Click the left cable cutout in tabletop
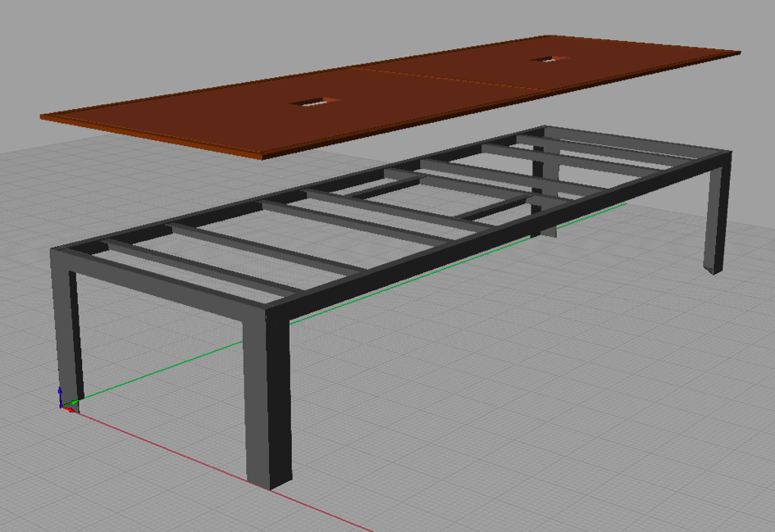This screenshot has height=532, width=775. point(313,102)
